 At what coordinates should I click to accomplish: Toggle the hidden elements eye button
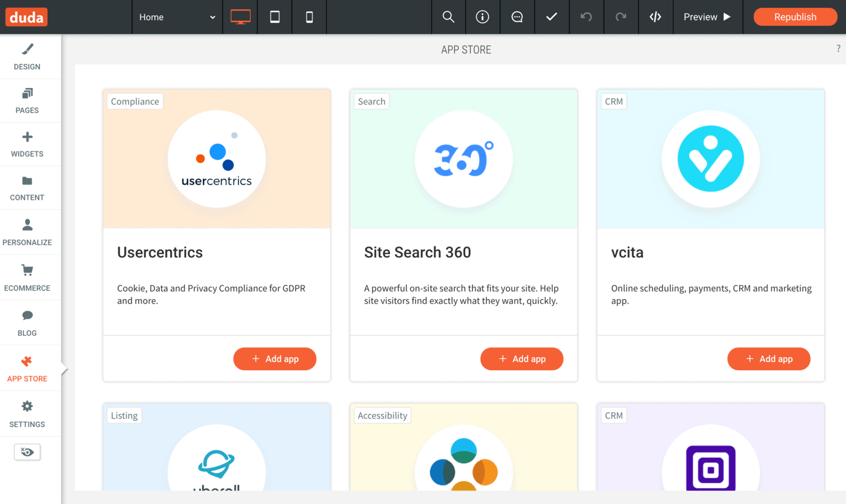[27, 452]
